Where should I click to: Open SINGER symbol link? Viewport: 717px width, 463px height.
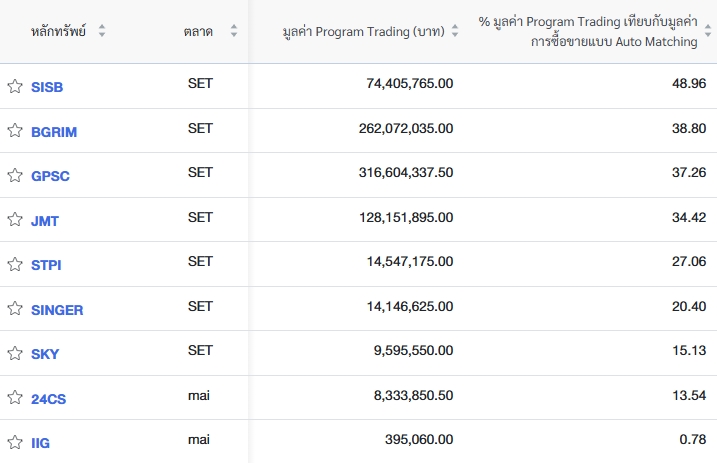57,310
